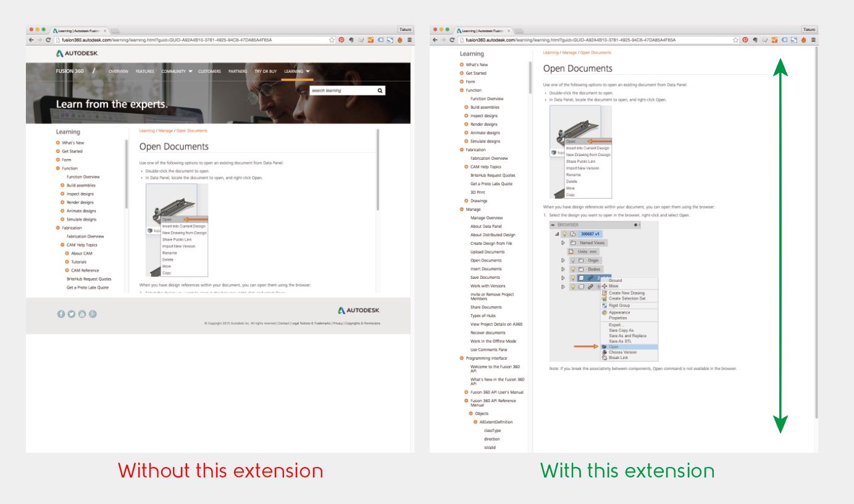Screen dimensions: 854x504
Task: Click the Autodesk logo in the page footer
Action: pyautogui.click(x=359, y=310)
